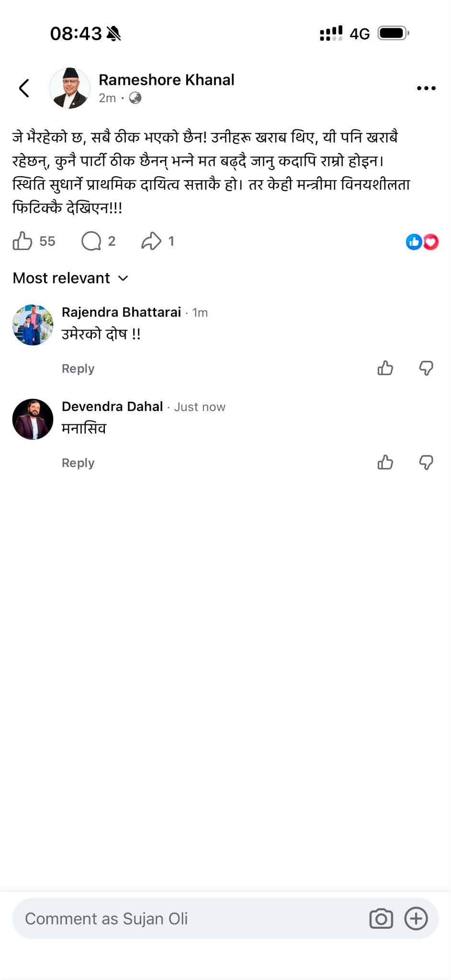
Task: Open comments via speech bubble icon
Action: tap(91, 241)
